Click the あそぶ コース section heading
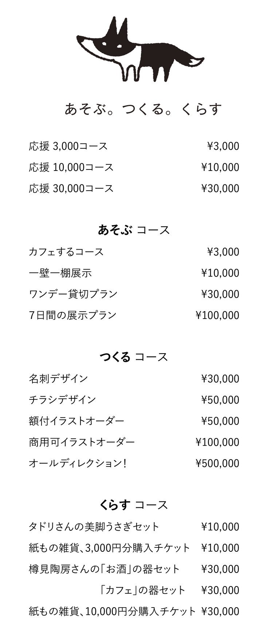The image size is (268, 644). pyautogui.click(x=134, y=230)
